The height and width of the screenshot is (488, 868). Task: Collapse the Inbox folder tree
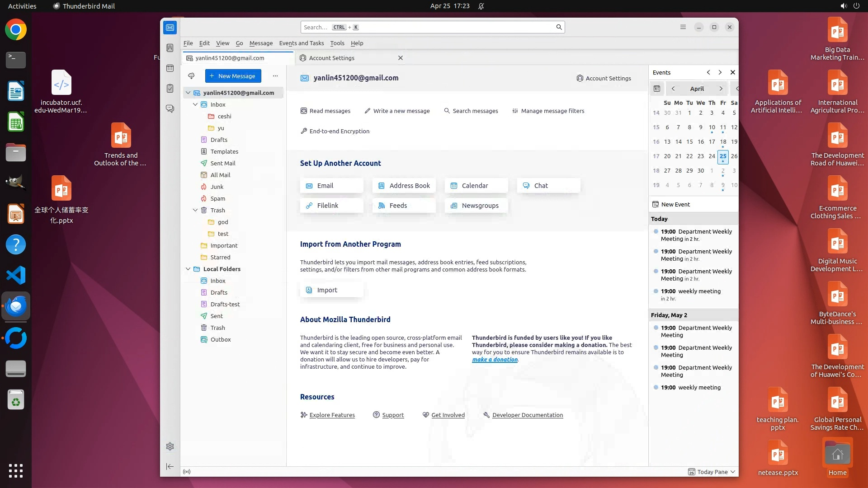click(x=195, y=104)
